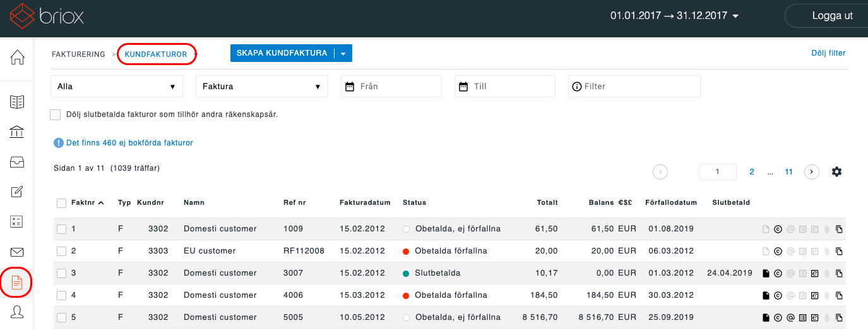The width and height of the screenshot is (868, 330).
Task: Click the FAKTURERING breadcrumb
Action: pos(78,54)
